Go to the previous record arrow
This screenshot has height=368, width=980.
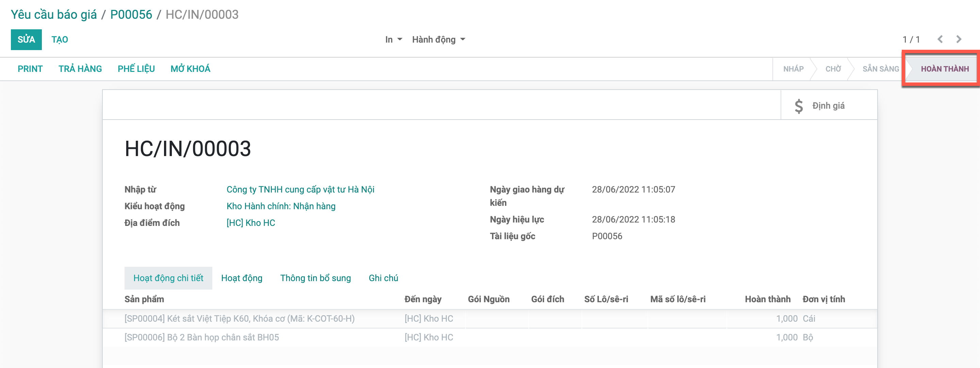(x=940, y=39)
